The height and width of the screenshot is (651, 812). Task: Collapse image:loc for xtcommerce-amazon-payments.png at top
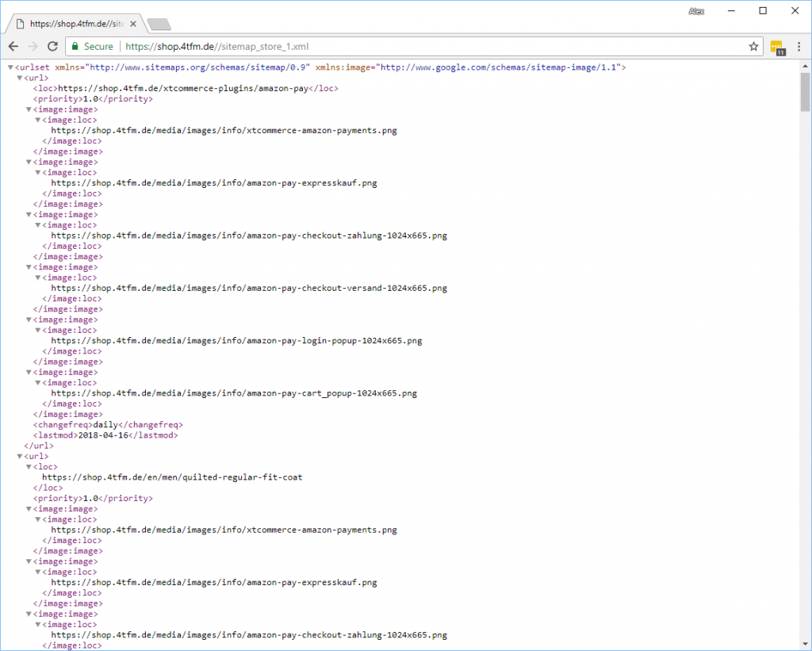pos(37,121)
